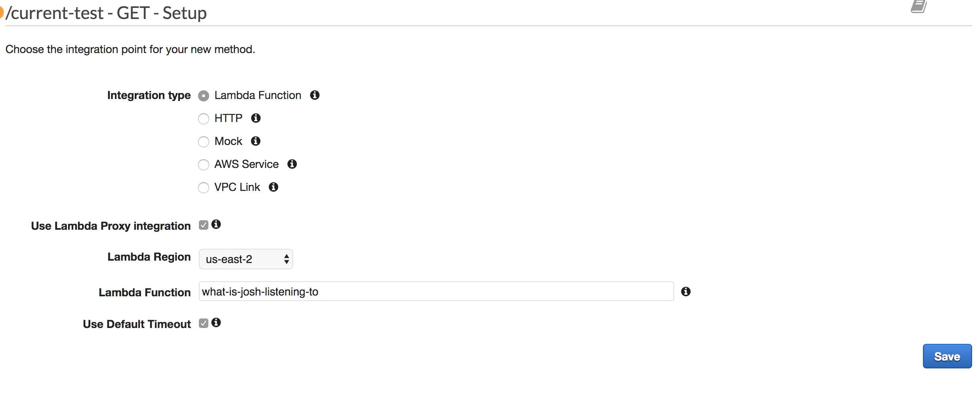Click info icon for Lambda Proxy integration
Screen dimensions: 980x408
click(216, 225)
